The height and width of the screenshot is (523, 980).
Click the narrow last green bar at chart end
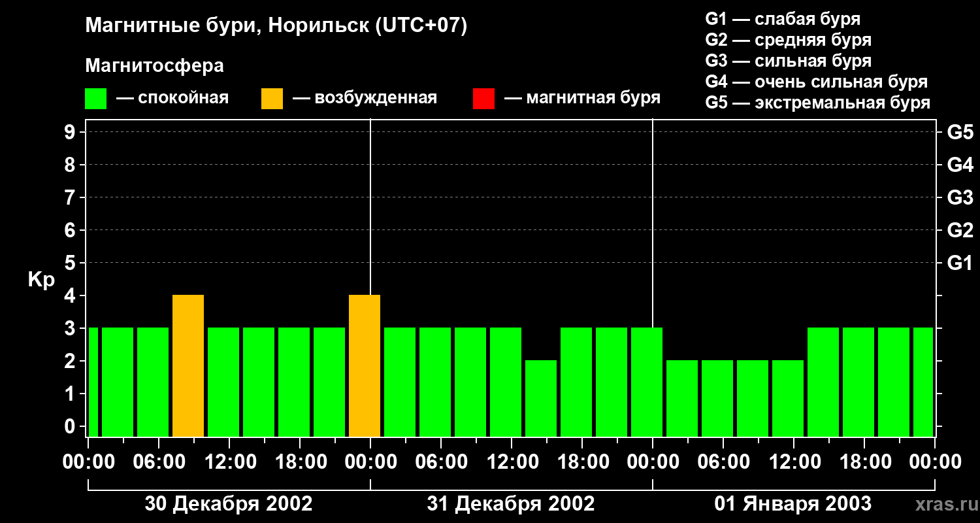point(923,382)
